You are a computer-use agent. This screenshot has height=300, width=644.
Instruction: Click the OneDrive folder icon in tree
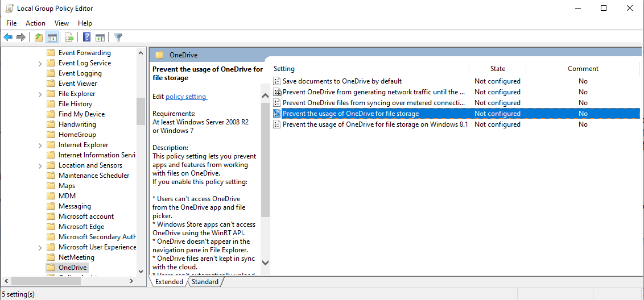pyautogui.click(x=51, y=268)
